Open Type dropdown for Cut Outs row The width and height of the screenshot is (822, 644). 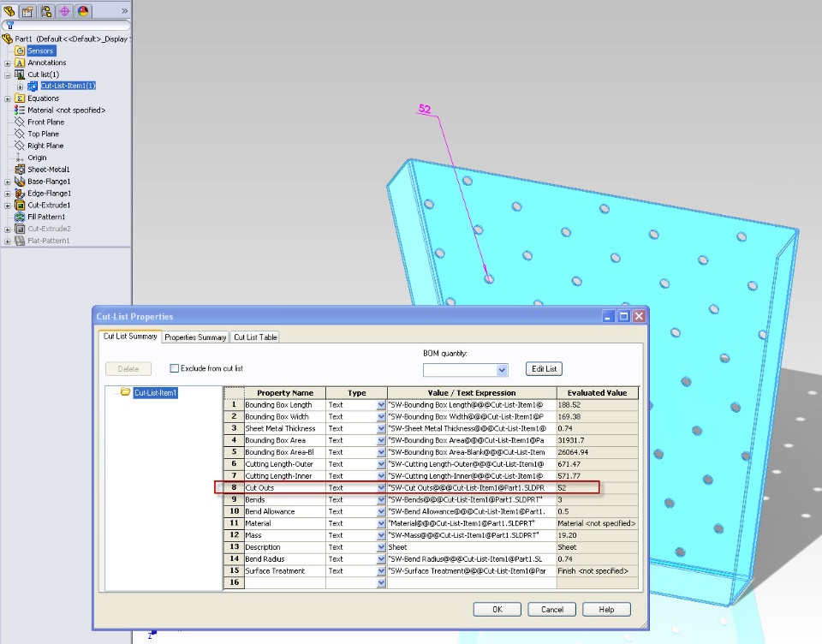pyautogui.click(x=381, y=488)
